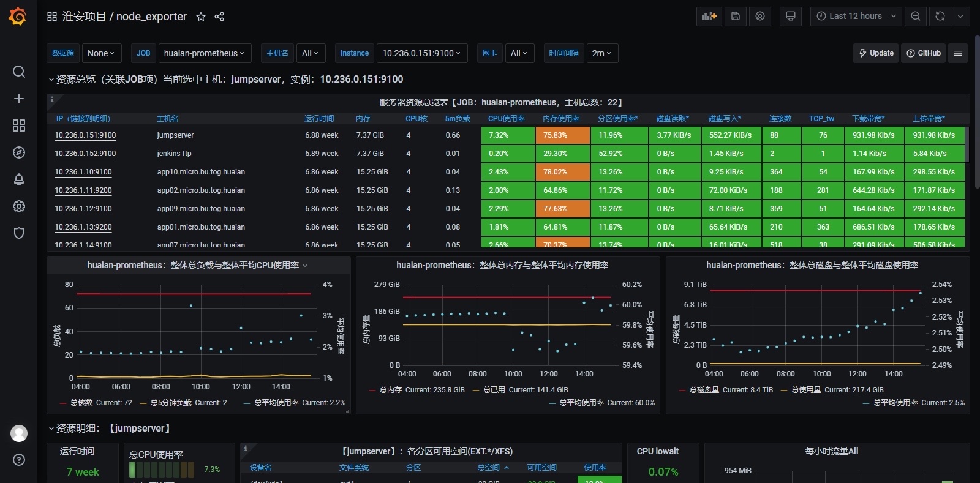980x483 pixels.
Task: Open the 淮安项目 folder breadcrumb
Action: (x=84, y=17)
